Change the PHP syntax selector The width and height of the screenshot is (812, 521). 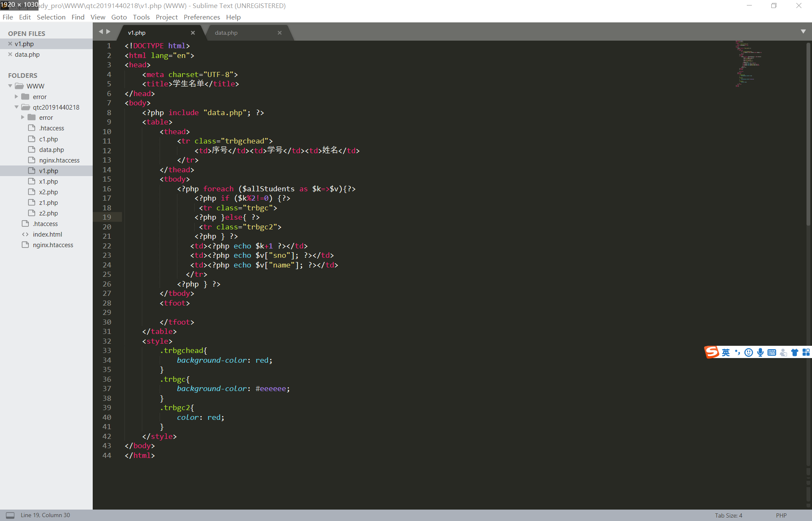781,515
